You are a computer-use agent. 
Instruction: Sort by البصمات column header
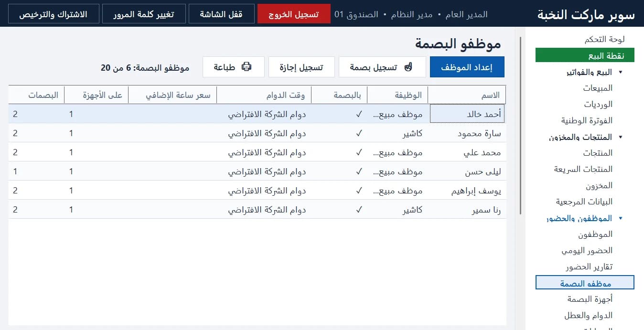[36, 95]
